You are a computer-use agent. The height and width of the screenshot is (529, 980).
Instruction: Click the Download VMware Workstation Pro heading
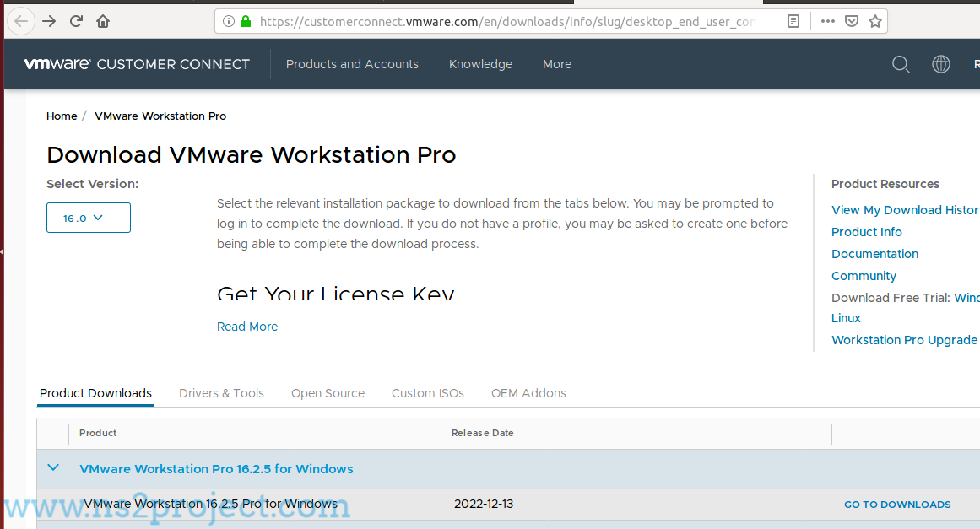(x=252, y=155)
